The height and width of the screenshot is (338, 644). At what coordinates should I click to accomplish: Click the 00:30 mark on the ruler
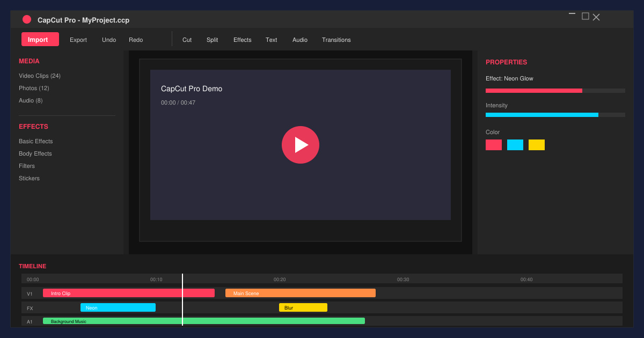point(403,279)
